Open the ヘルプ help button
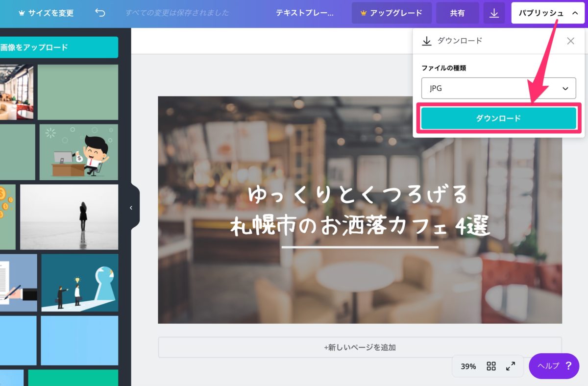 point(554,366)
